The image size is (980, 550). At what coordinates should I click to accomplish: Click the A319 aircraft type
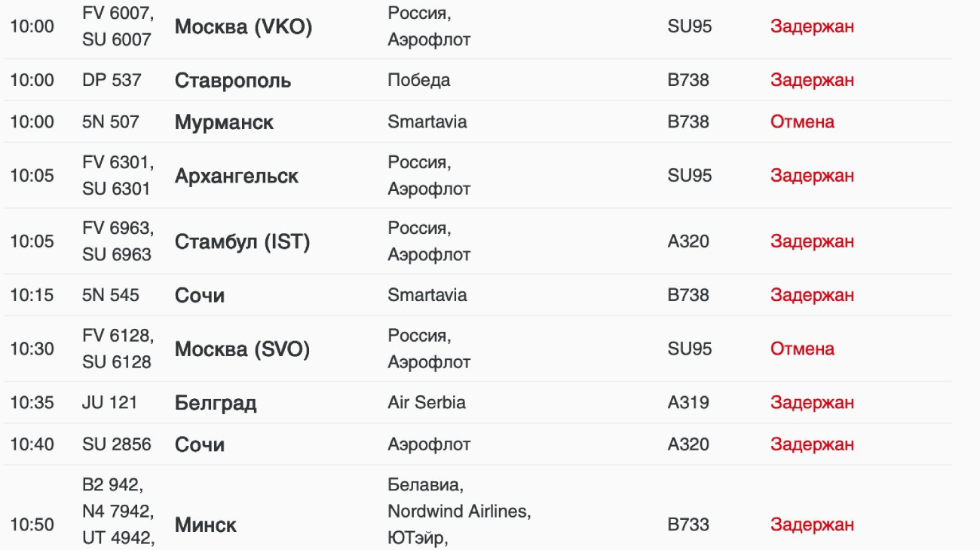[688, 403]
